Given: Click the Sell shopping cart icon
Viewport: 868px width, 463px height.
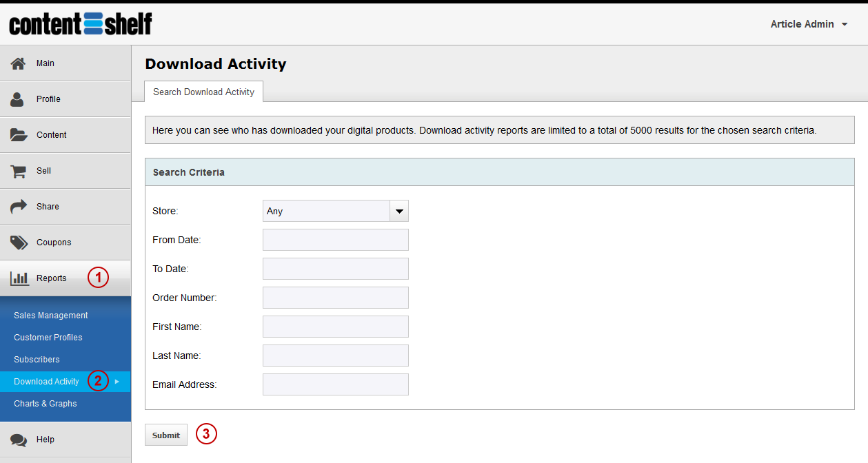Looking at the screenshot, I should [19, 171].
